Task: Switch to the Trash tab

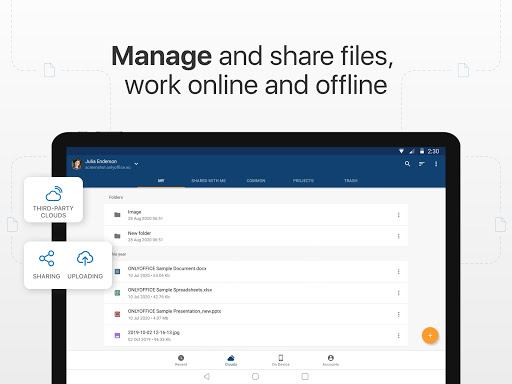Action: pyautogui.click(x=351, y=180)
